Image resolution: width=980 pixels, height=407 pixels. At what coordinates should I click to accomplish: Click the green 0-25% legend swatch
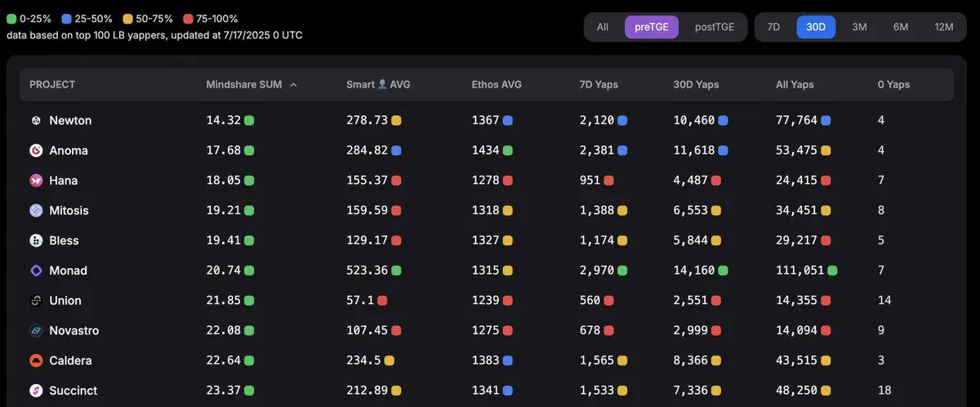[11, 18]
